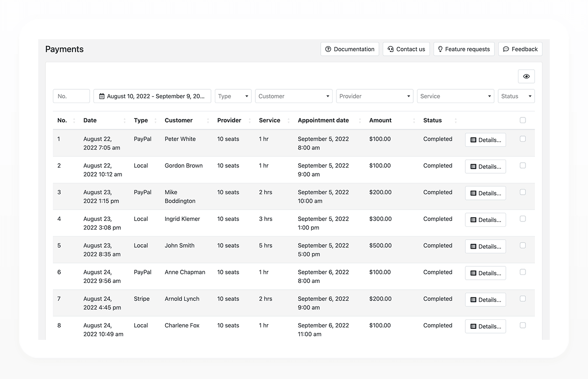Open the Provider filter dropdown

tap(375, 96)
